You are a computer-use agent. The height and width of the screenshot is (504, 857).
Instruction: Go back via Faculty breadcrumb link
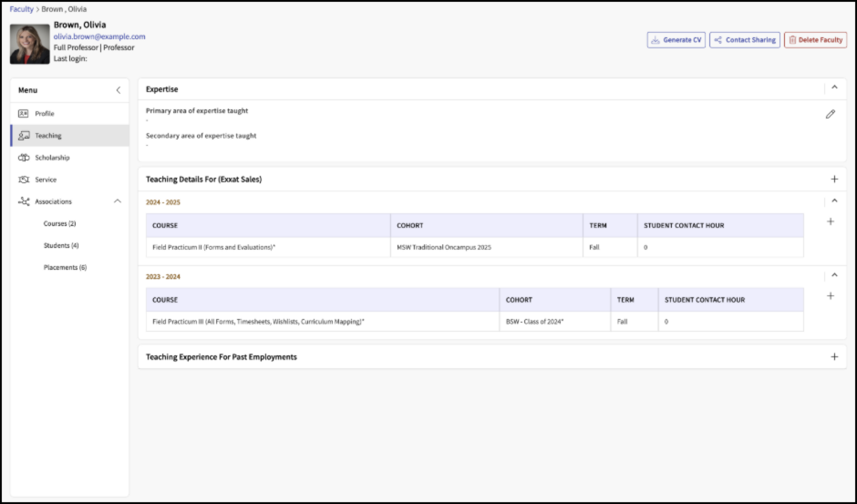21,9
